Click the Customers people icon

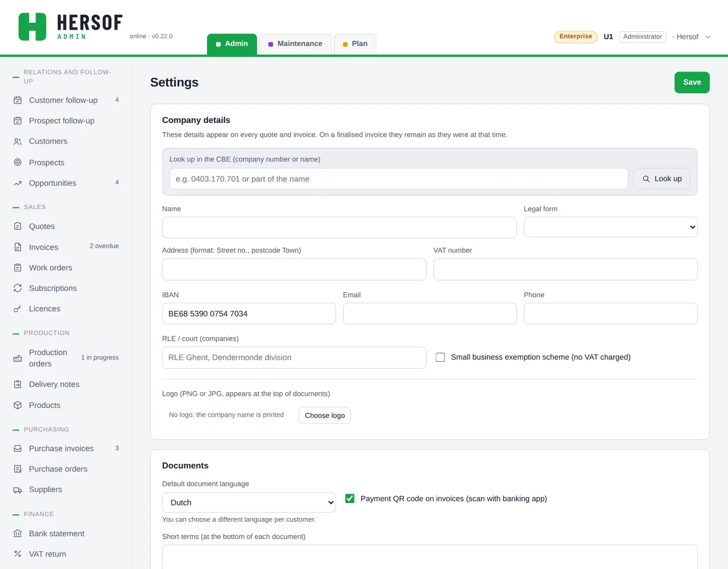point(18,141)
